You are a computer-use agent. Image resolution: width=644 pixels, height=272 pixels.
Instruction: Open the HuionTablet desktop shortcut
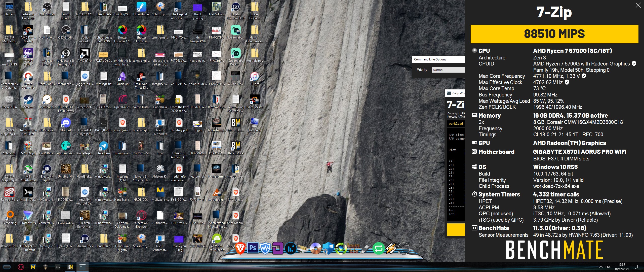141,9
